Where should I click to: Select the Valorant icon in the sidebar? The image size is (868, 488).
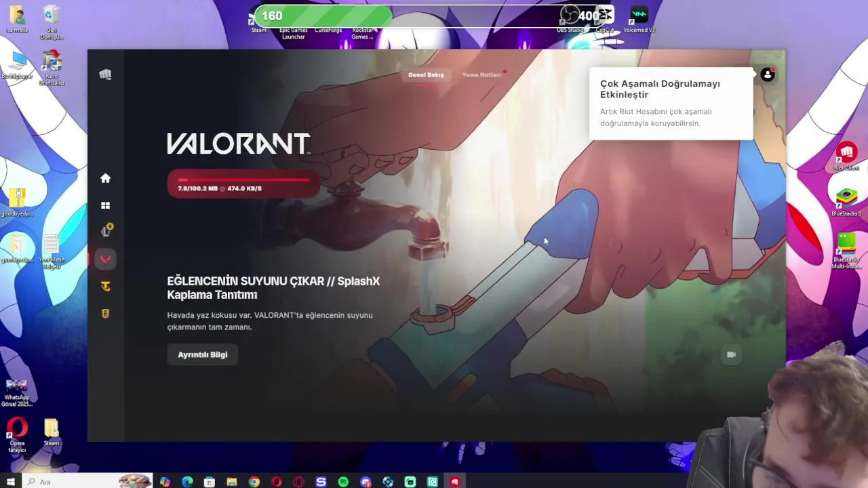point(105,259)
